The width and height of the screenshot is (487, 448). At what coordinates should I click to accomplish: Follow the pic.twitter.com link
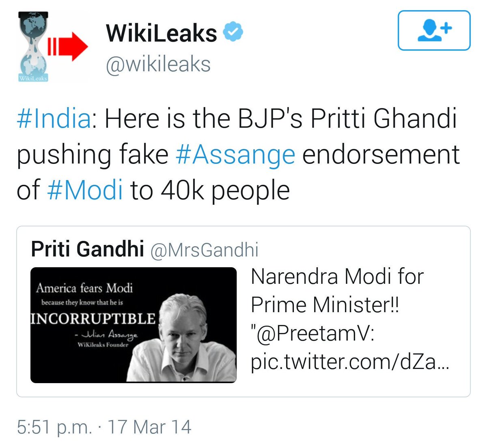(350, 362)
